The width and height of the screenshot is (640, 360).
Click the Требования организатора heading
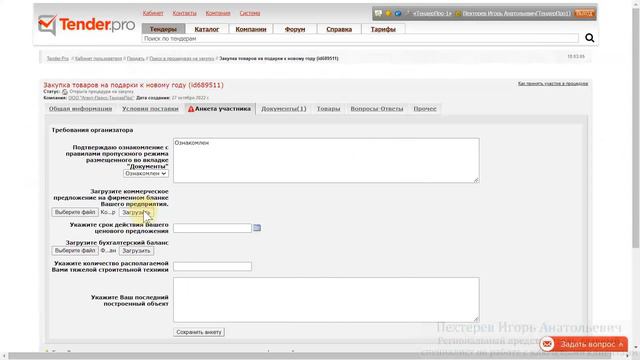[x=92, y=130]
